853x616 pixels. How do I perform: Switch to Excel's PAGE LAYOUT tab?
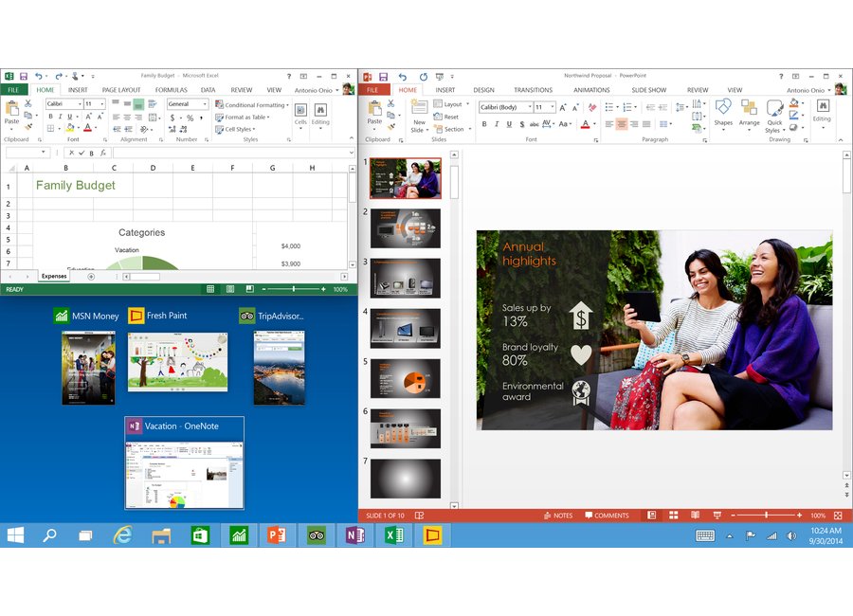(x=121, y=90)
